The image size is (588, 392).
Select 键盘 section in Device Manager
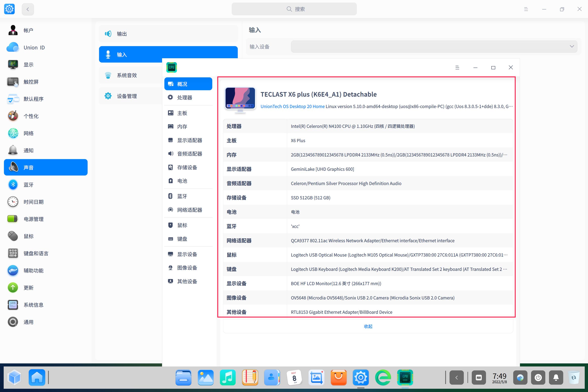(182, 239)
